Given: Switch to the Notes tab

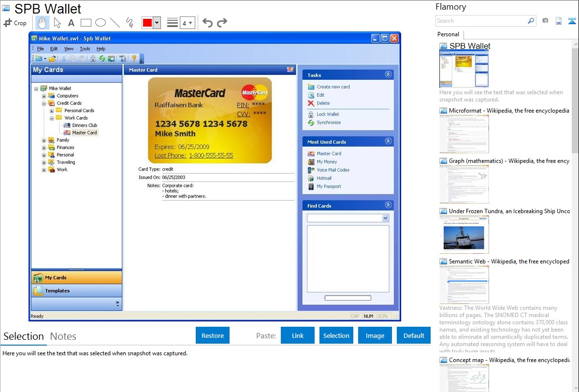Looking at the screenshot, I should [x=63, y=336].
